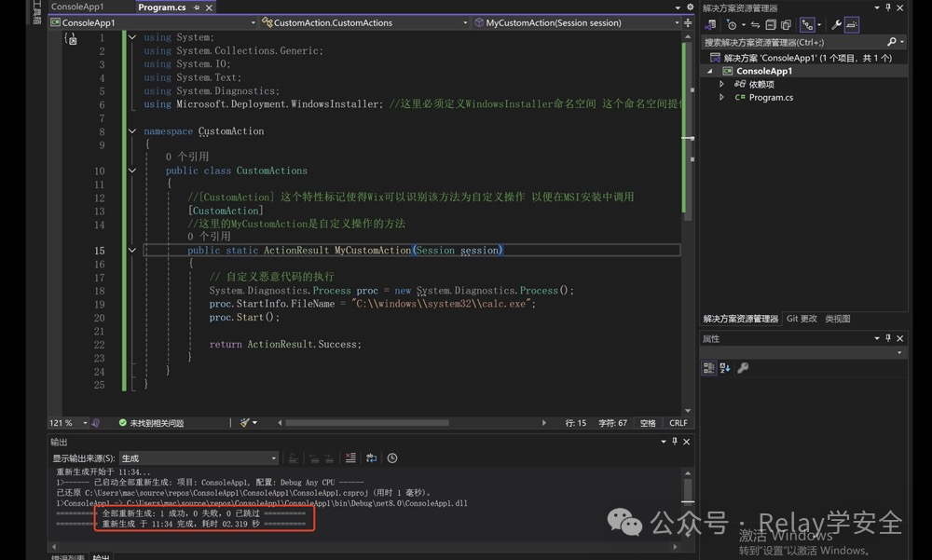The width and height of the screenshot is (932, 560).
Task: Click the clock timestamp icon in Output toolbar
Action: (392, 458)
